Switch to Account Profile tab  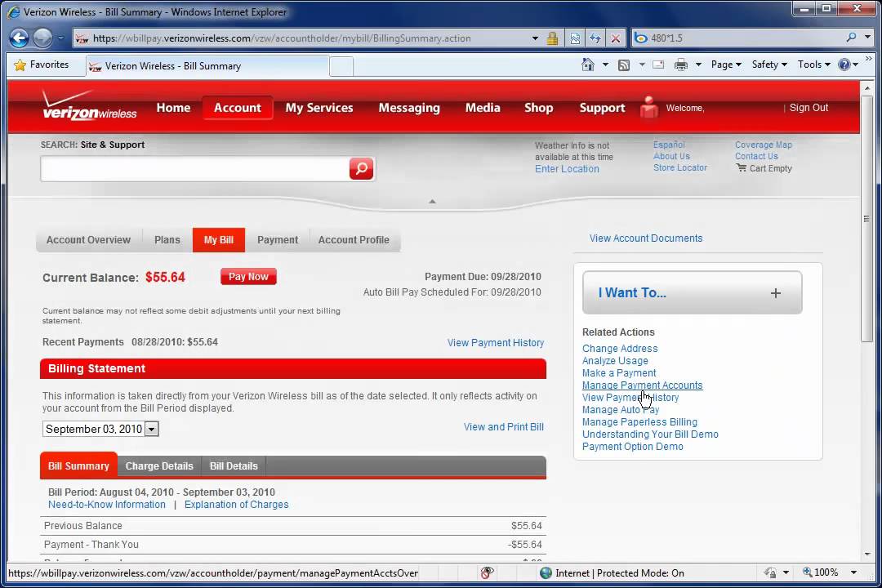click(354, 240)
